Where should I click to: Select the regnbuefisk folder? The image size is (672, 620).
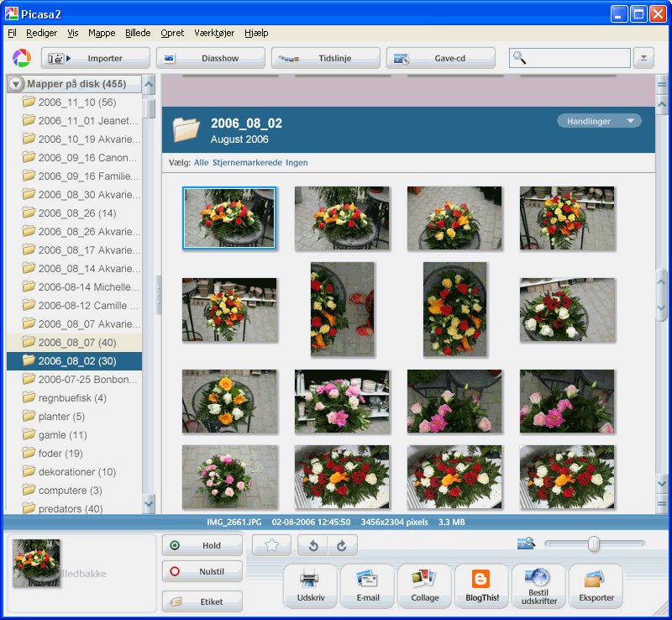click(72, 397)
